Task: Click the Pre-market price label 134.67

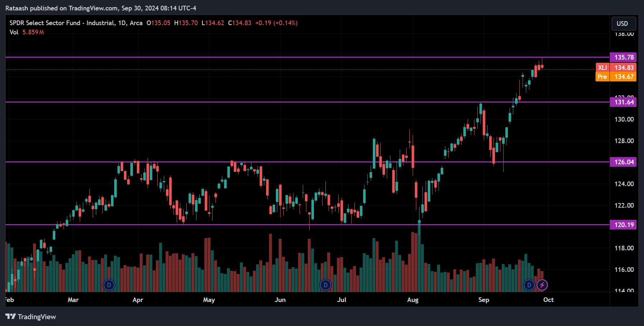Action: tap(616, 77)
